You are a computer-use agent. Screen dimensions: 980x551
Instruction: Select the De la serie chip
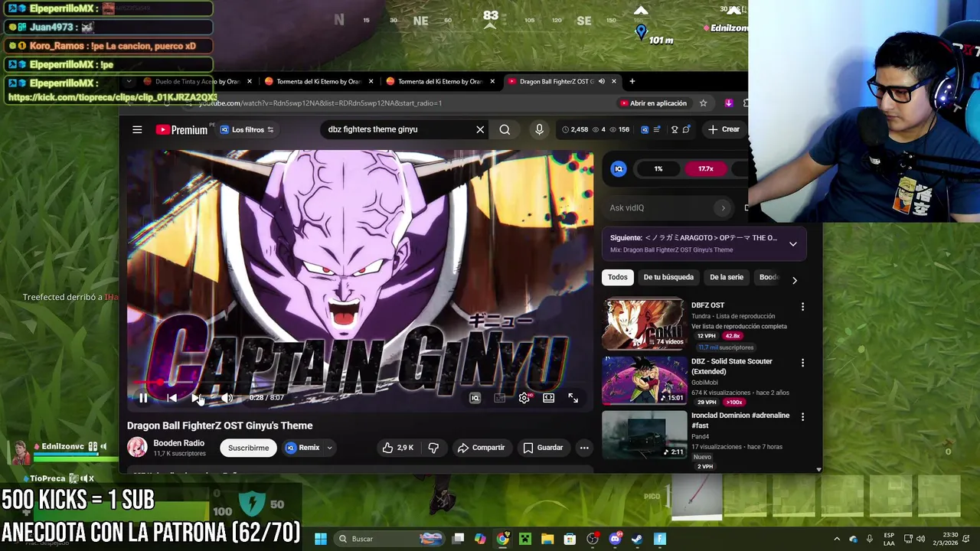727,277
